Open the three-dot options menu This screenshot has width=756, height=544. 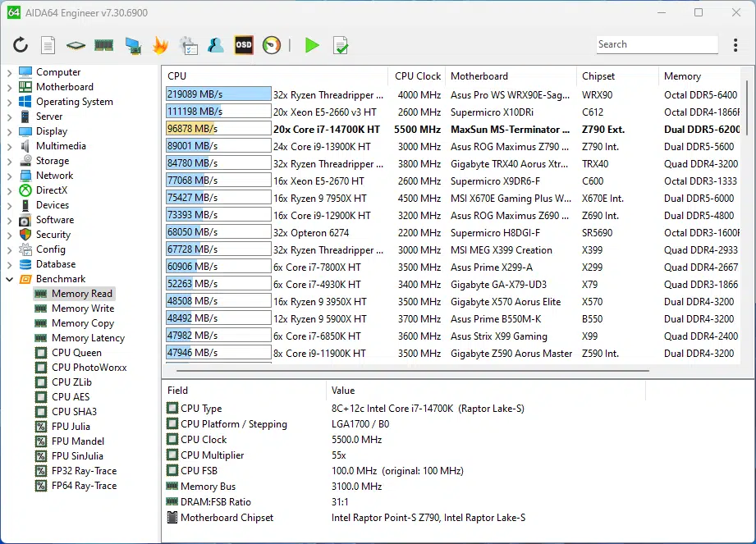coord(735,45)
